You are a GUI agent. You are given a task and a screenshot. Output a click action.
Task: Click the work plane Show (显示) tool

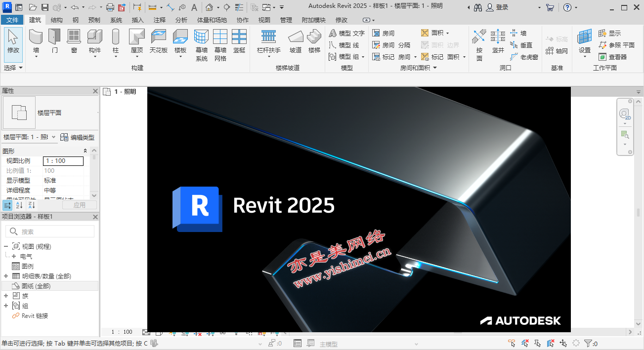click(609, 33)
